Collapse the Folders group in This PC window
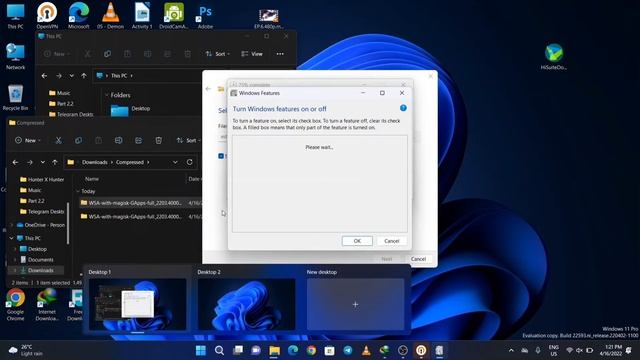Image resolution: width=640 pixels, height=360 pixels. tap(107, 95)
